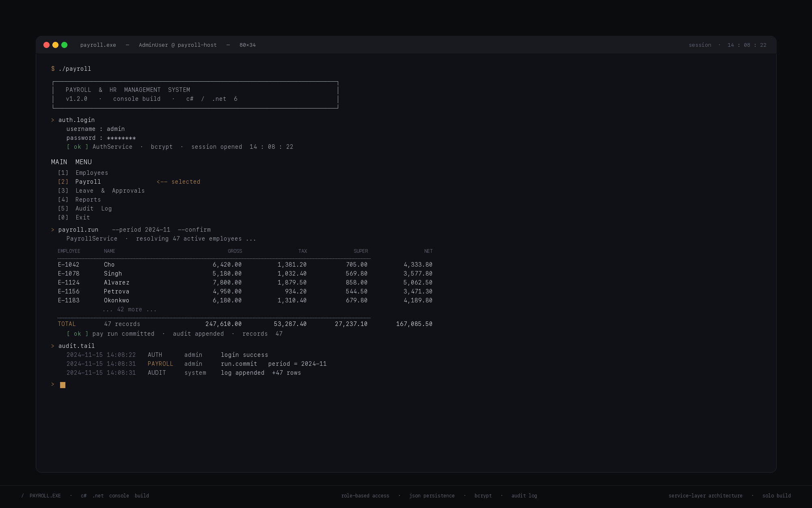The width and height of the screenshot is (812, 508).
Task: Select the Payroll menu entry
Action: [x=79, y=182]
